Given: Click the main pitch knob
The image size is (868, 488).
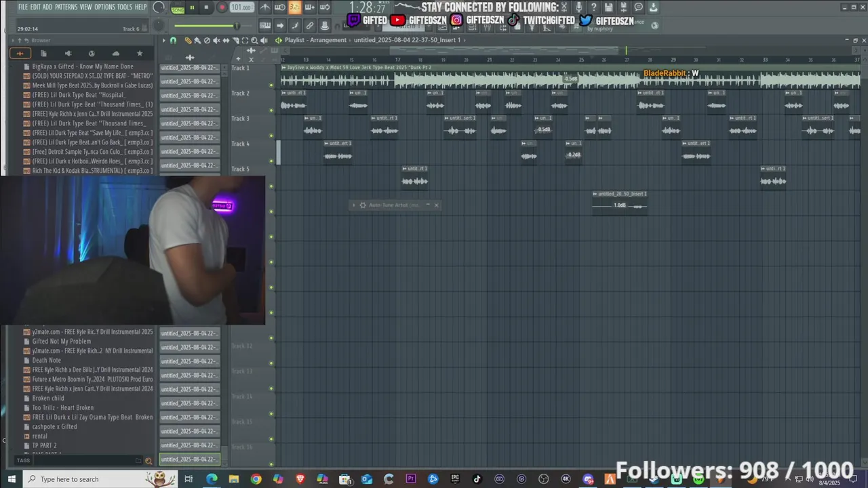Looking at the screenshot, I should tap(159, 26).
